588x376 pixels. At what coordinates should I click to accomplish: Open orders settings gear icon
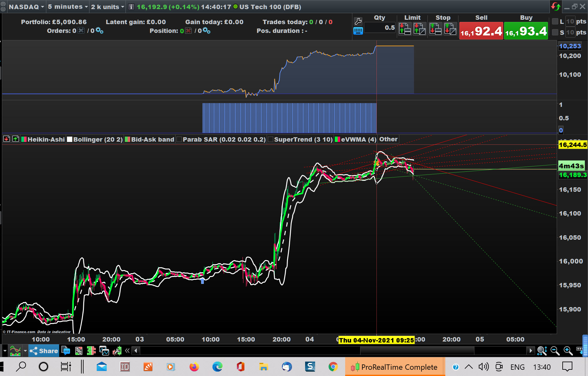[100, 30]
